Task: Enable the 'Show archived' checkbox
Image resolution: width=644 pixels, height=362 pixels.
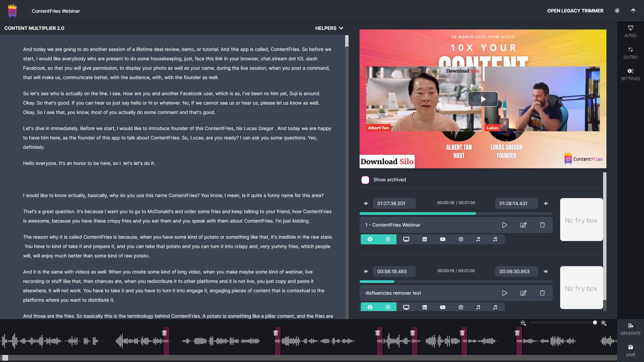Action: click(365, 180)
